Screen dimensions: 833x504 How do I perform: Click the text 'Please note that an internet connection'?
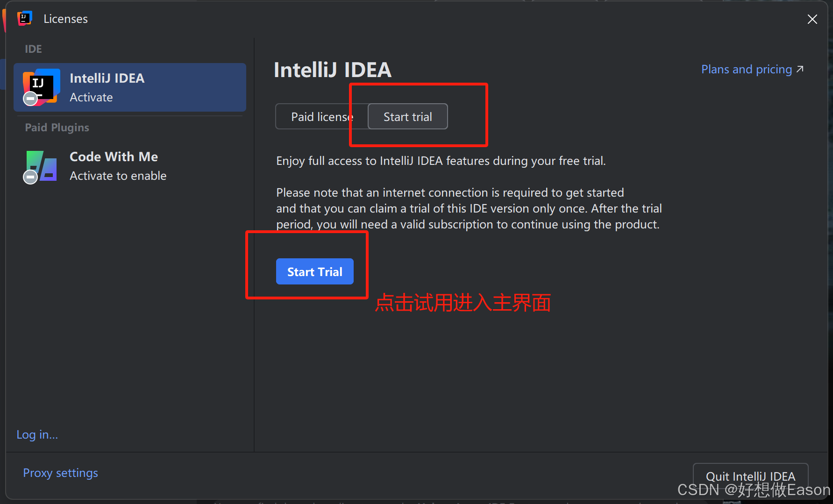click(382, 192)
